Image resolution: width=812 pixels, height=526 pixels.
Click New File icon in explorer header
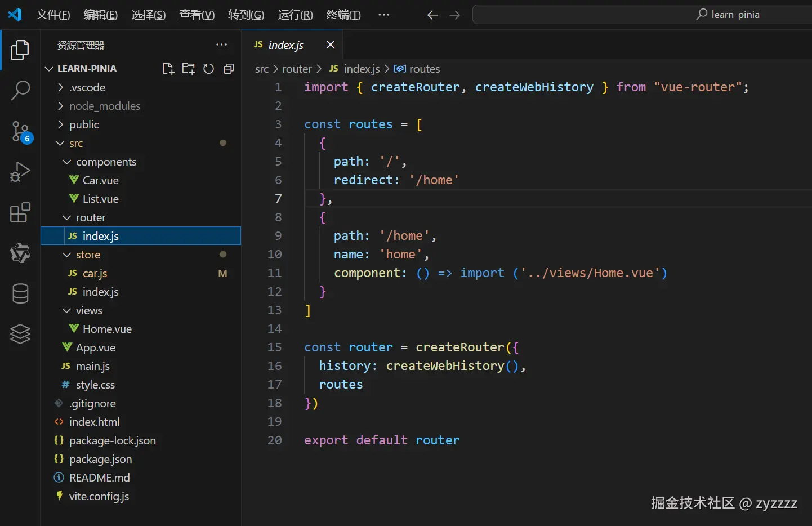coord(168,69)
